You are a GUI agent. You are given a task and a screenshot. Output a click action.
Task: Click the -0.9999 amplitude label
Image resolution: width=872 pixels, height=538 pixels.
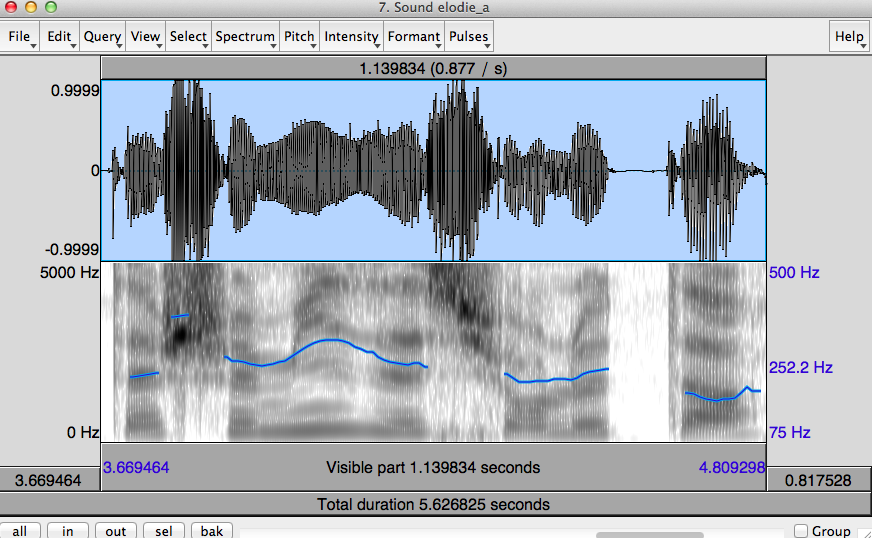(72, 249)
